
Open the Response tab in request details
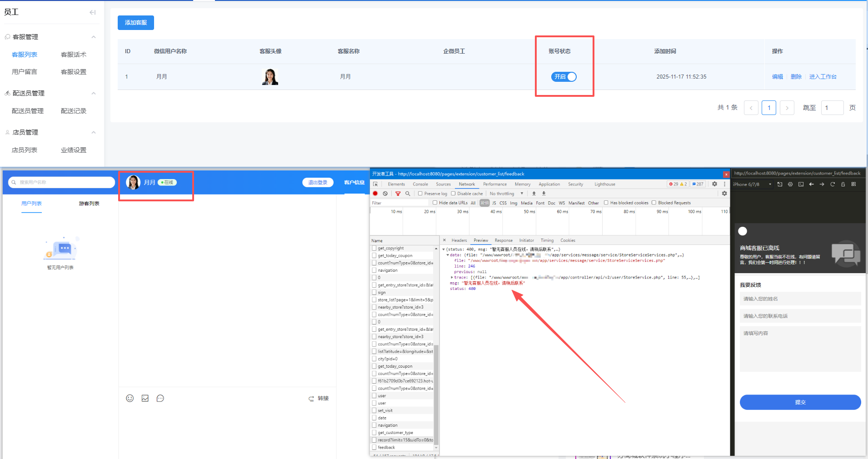tap(504, 240)
